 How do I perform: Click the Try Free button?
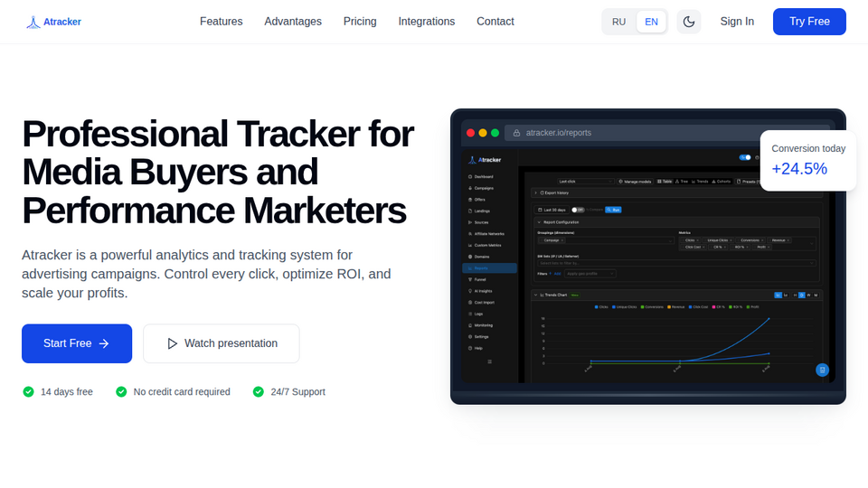pyautogui.click(x=809, y=22)
